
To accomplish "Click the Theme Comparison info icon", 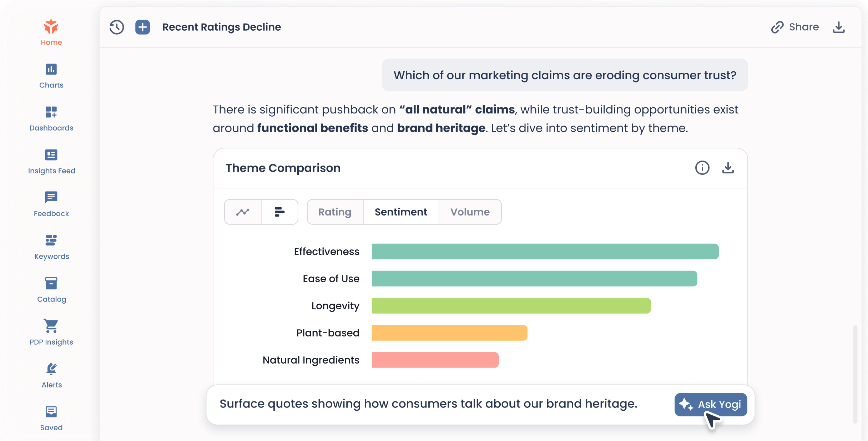I will tap(702, 168).
